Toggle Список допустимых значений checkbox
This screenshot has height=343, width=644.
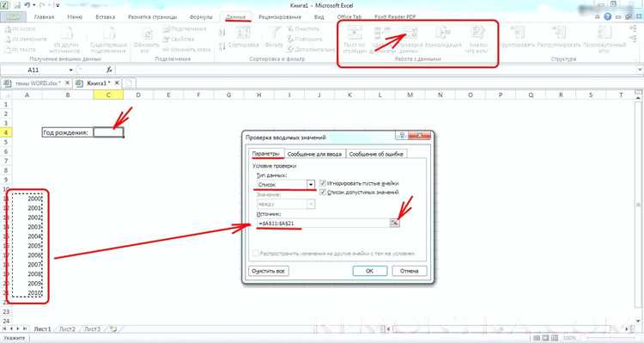[x=323, y=192]
